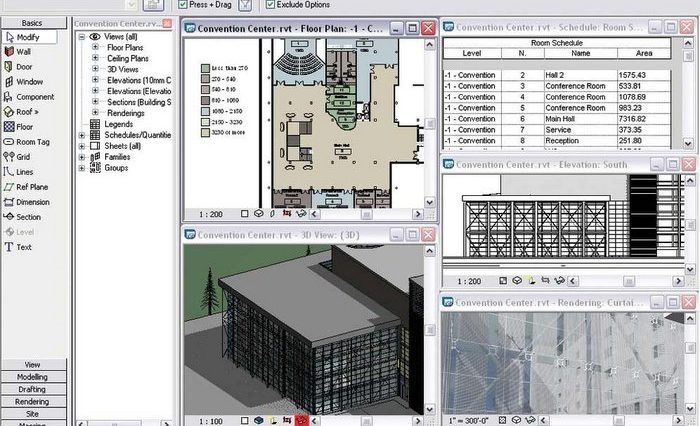Select the Text tool
Viewport: 700px width, 426px height.
tap(23, 247)
